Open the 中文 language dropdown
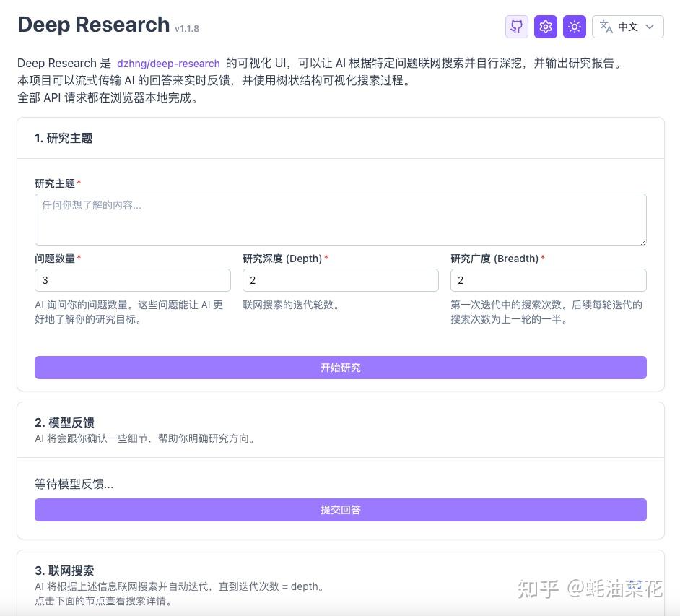Screen dimensions: 680x616 (627, 27)
